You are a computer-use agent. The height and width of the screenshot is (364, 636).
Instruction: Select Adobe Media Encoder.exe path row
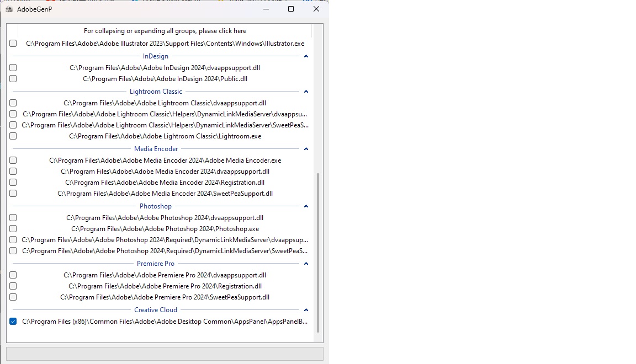point(165,160)
